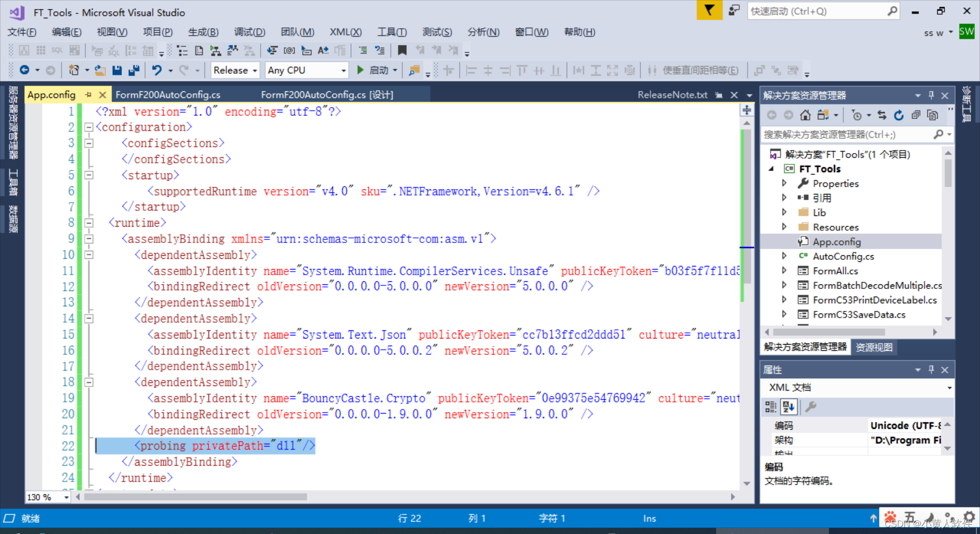Switch to the FormF200AutoConfig.cs tab
This screenshot has width=980, height=534.
(x=168, y=95)
